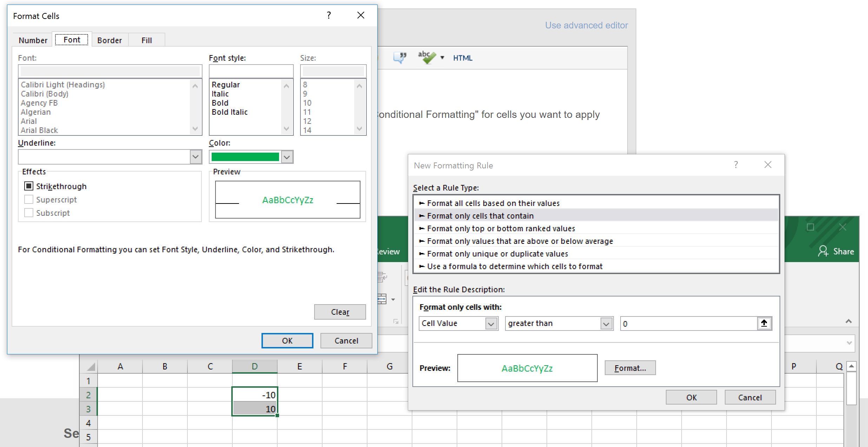
Task: Select cell D2 containing -10
Action: click(255, 395)
